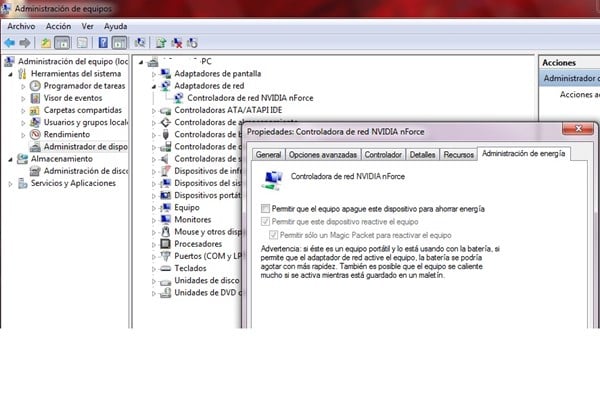The image size is (600, 415).
Task: Switch to the Detalles tab
Action: [x=422, y=155]
